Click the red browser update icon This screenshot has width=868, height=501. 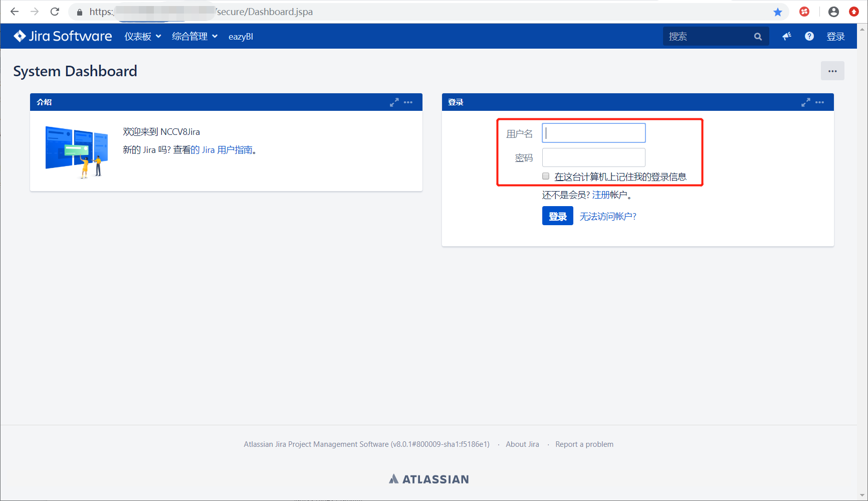coord(854,12)
